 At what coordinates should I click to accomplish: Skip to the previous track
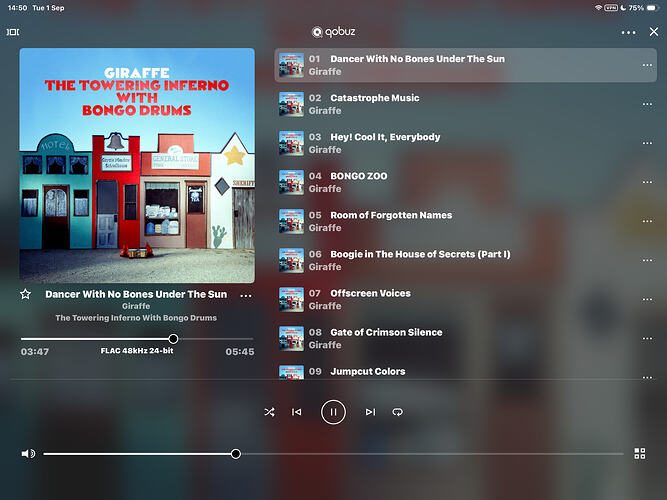coord(296,412)
